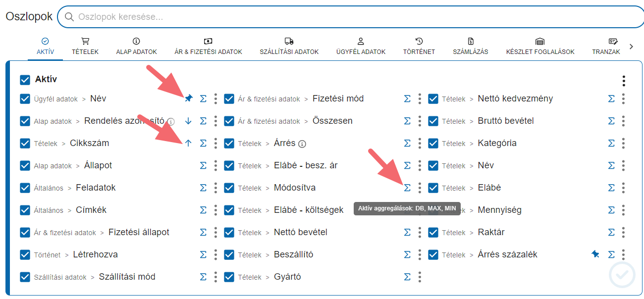Uncheck the Fizetési állapot column checkbox
The image size is (644, 299).
(25, 232)
